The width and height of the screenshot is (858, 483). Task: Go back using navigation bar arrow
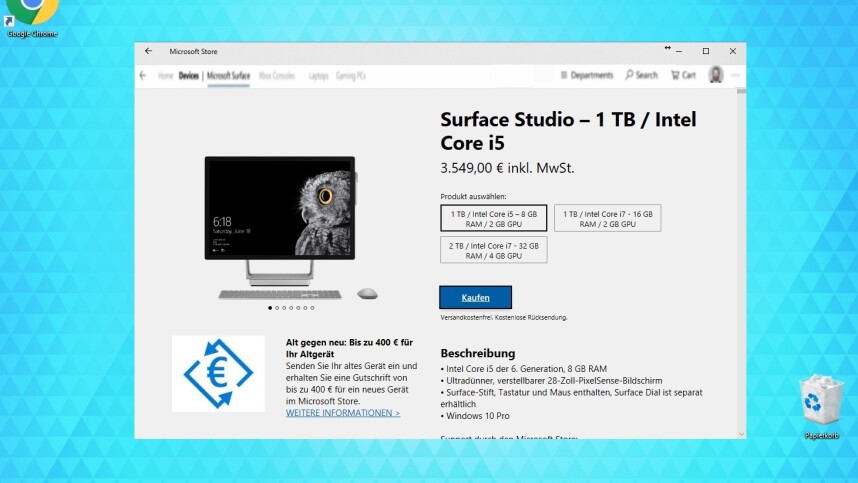(143, 75)
